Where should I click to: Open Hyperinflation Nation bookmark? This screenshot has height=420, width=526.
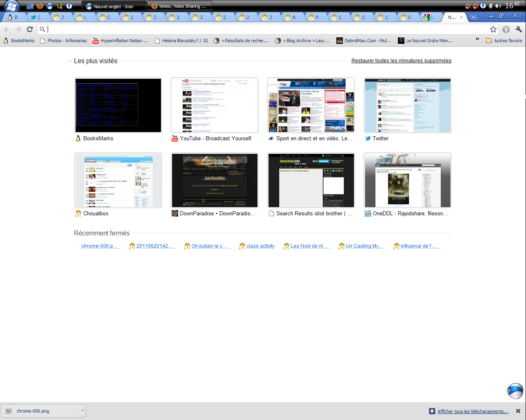[x=120, y=41]
